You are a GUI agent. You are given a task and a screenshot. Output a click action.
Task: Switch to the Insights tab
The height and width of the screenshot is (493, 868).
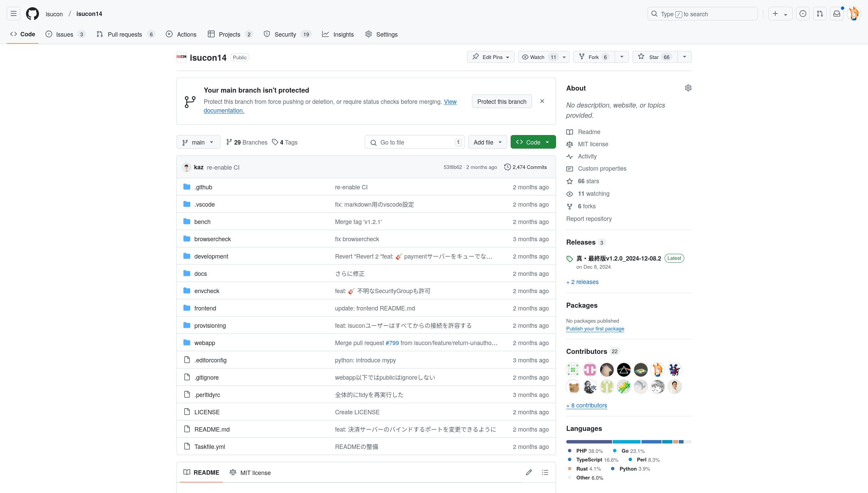pyautogui.click(x=338, y=34)
